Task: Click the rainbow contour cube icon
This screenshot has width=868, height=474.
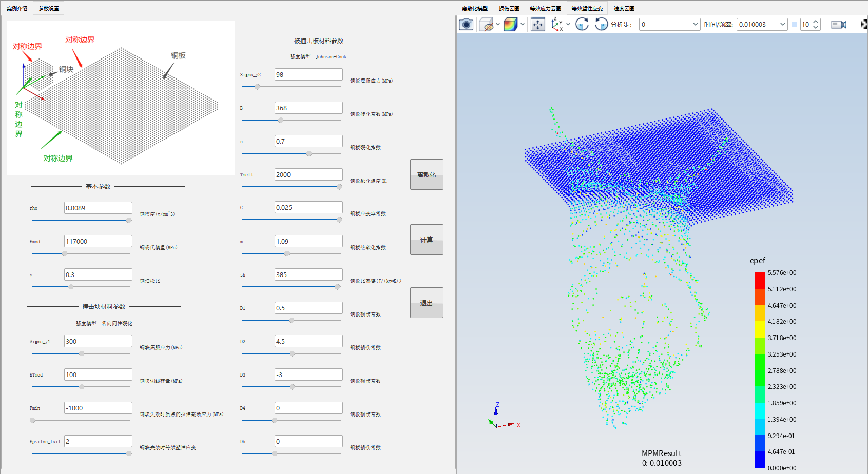Action: pos(510,24)
